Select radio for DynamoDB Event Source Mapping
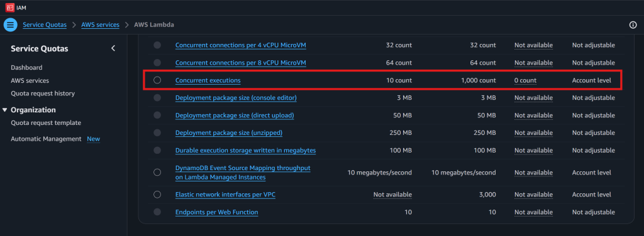Image resolution: width=644 pixels, height=236 pixels. (x=157, y=173)
